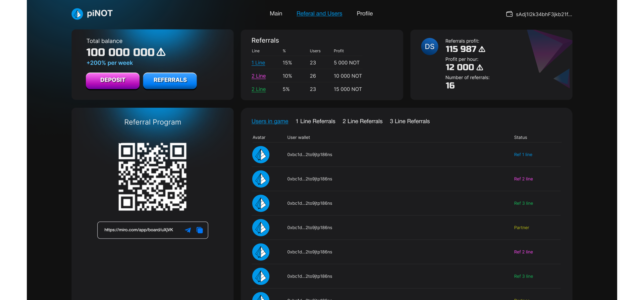Viewport: 644px width, 300px height.
Task: Open the 1 Line link in Referrals table
Action: pyautogui.click(x=258, y=63)
